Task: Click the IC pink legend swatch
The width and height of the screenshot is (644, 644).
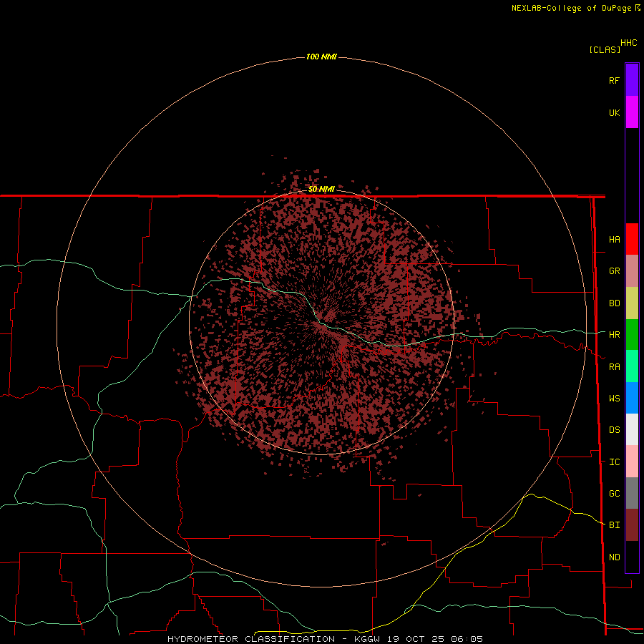Action: [632, 462]
